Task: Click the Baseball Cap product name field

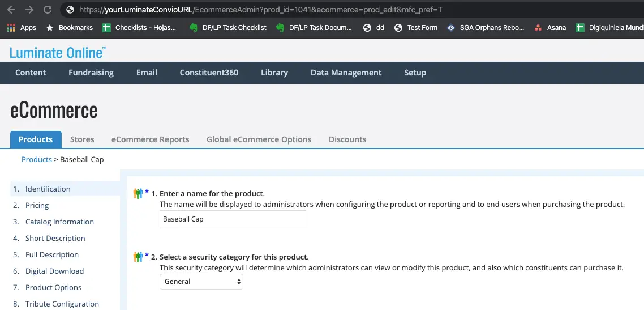Action: click(233, 219)
